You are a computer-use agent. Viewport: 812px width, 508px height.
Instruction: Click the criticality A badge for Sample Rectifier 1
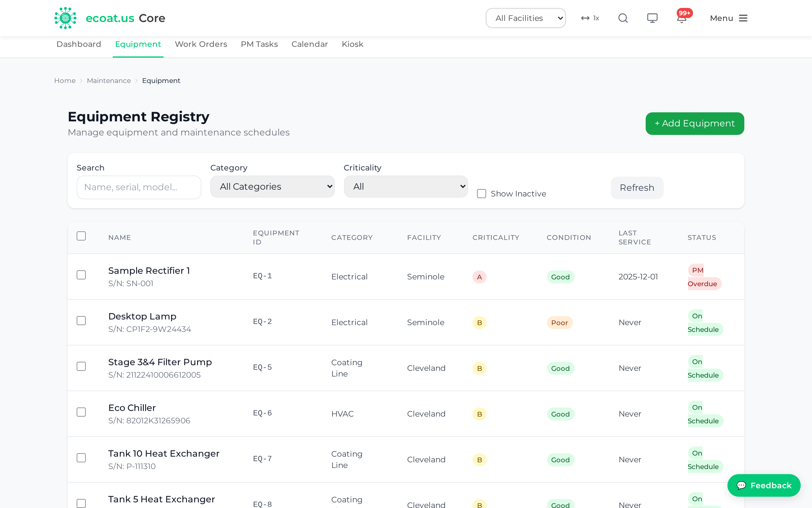(x=480, y=277)
